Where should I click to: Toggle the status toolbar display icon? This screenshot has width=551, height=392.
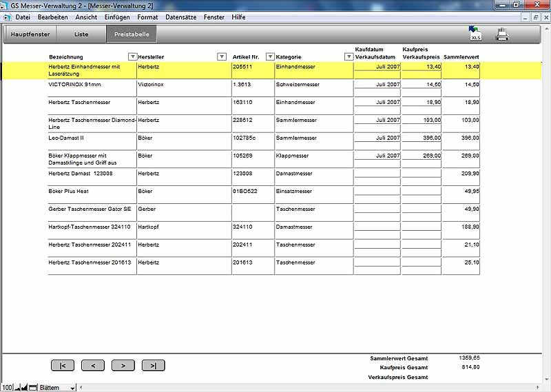[x=32, y=388]
